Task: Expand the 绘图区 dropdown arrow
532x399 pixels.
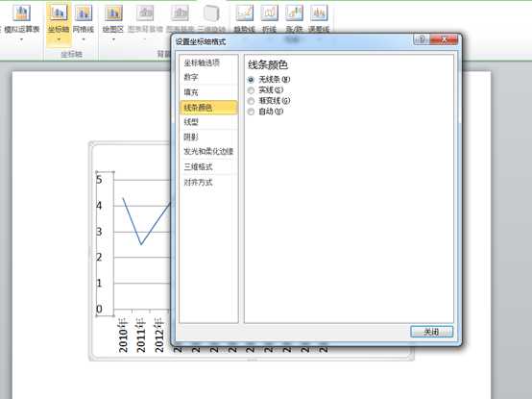Action: pyautogui.click(x=113, y=39)
